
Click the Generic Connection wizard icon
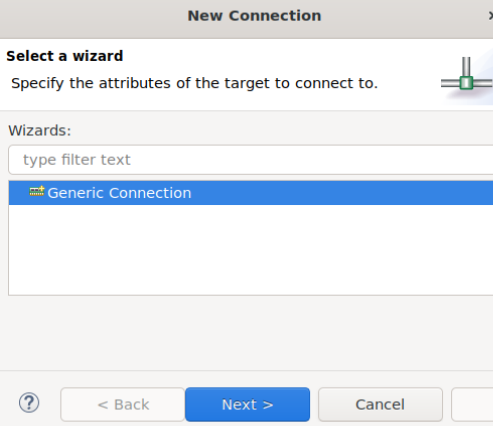37,191
